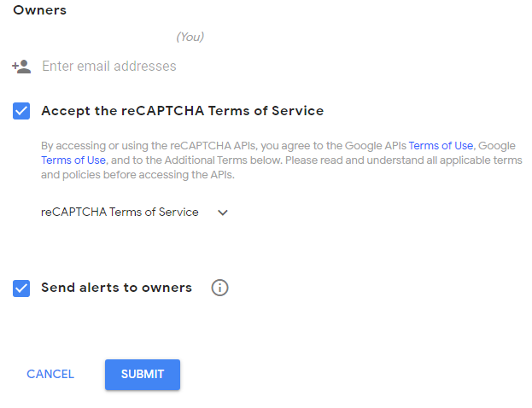Toggle via the Send alerts to owners label

point(116,288)
